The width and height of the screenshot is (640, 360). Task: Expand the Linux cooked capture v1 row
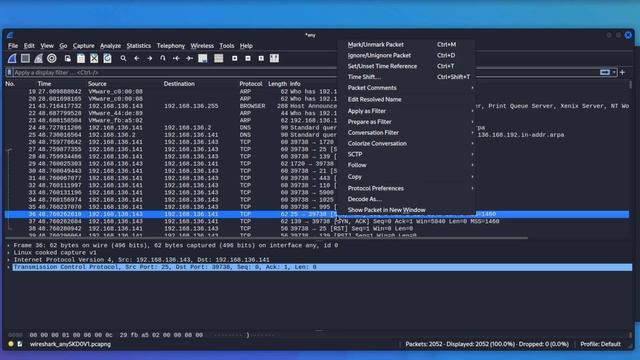(x=9, y=253)
